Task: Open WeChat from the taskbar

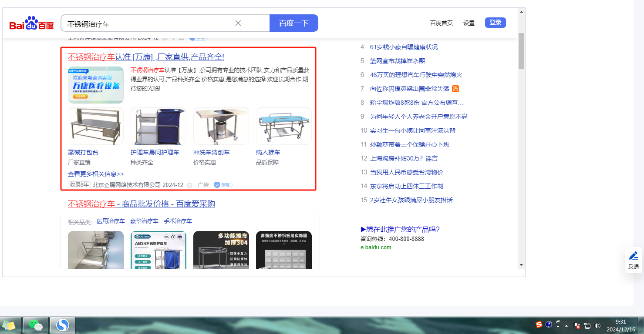Action: tap(36, 325)
